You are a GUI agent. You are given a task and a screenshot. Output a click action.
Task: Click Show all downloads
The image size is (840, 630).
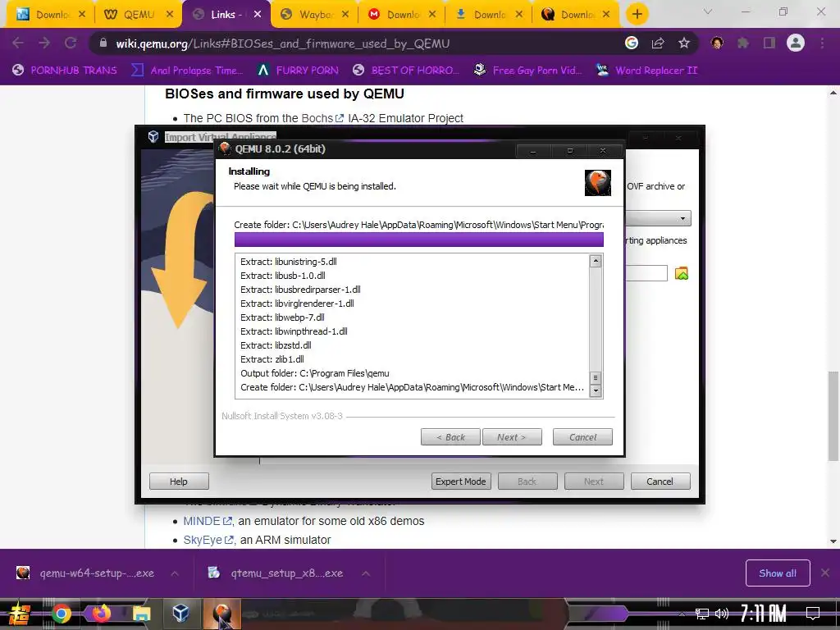778,573
